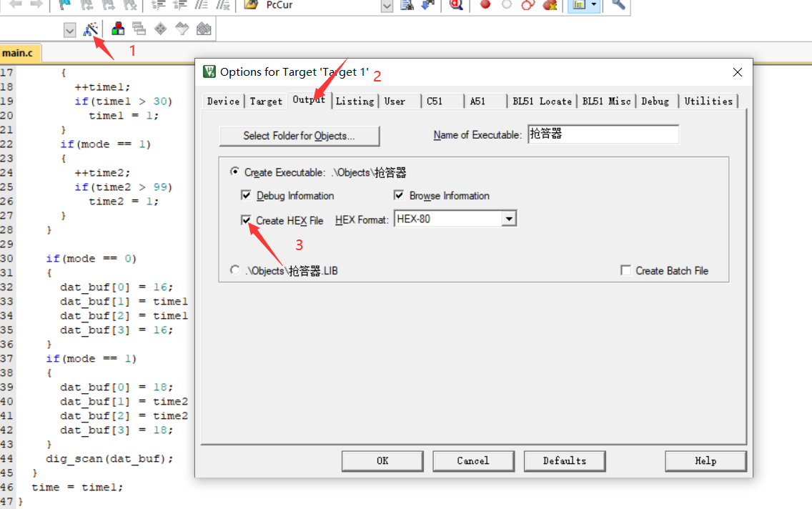Switch to BL51 Locate tab
This screenshot has height=509, width=812.
(543, 101)
